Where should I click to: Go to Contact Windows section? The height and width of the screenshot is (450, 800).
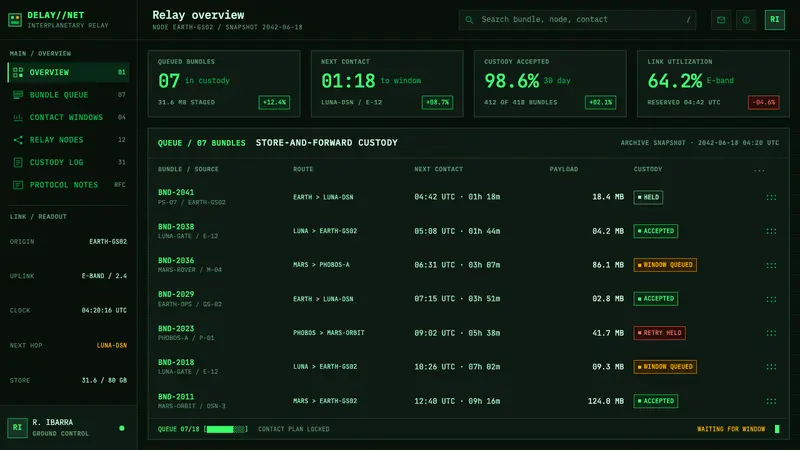[x=68, y=117]
